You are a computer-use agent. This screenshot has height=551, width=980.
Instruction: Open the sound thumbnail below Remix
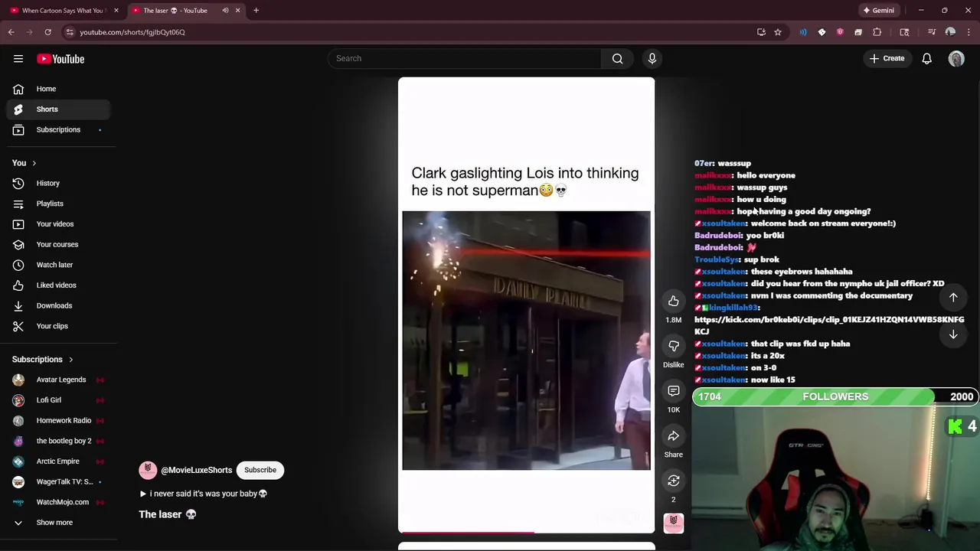(x=674, y=523)
